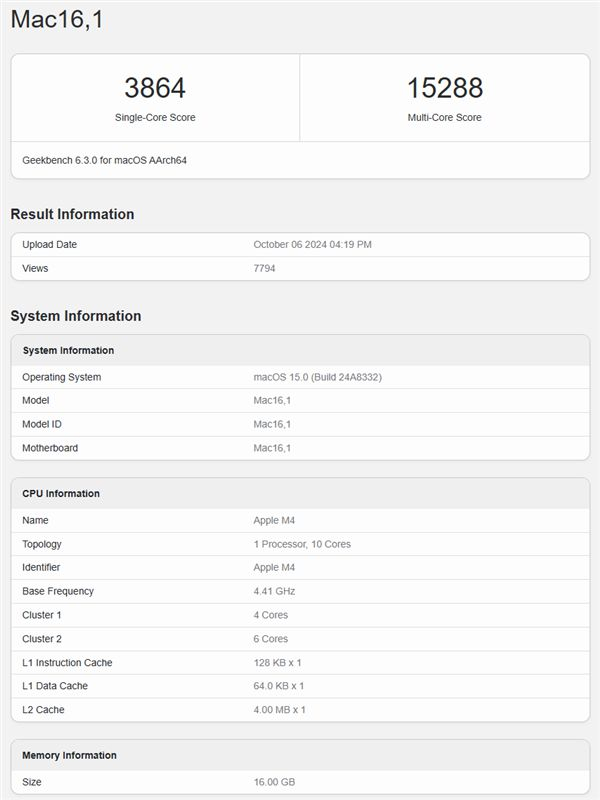Click the Topology value 1 Processor, 10 Cores

(302, 544)
